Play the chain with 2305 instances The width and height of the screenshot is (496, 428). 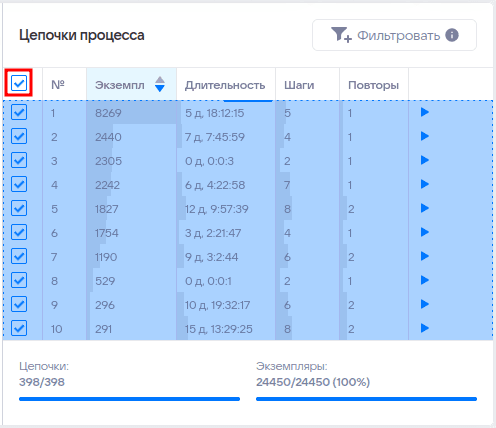click(x=424, y=160)
